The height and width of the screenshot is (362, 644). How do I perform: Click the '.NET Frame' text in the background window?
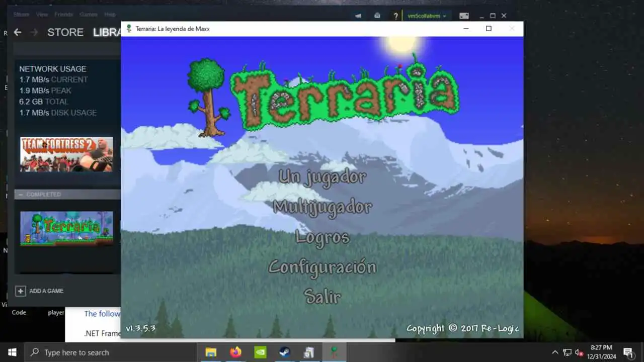point(102,333)
